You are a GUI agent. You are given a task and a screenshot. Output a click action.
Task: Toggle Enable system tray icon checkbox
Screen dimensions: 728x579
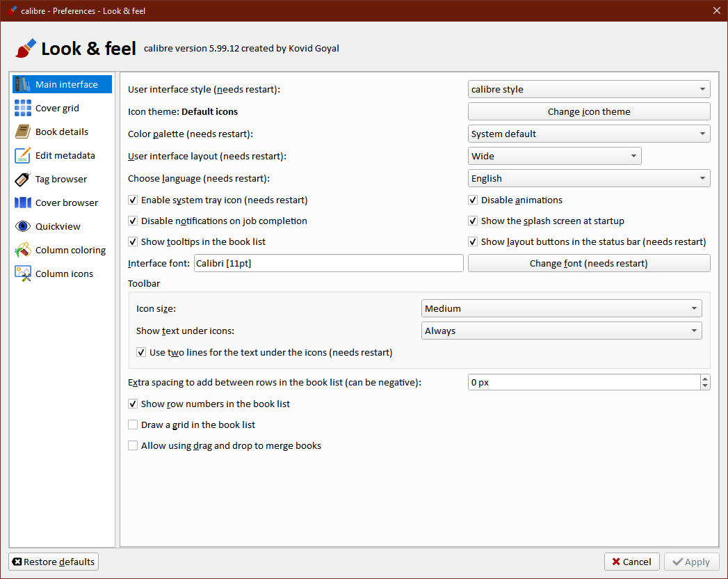tap(133, 200)
